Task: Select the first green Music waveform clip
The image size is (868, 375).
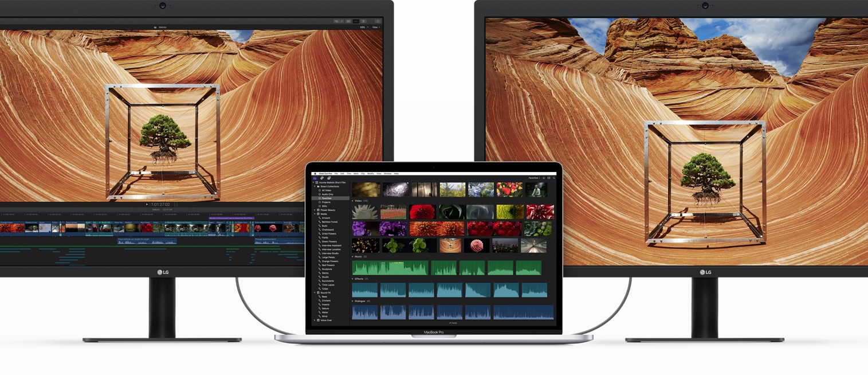Action: 390,268
